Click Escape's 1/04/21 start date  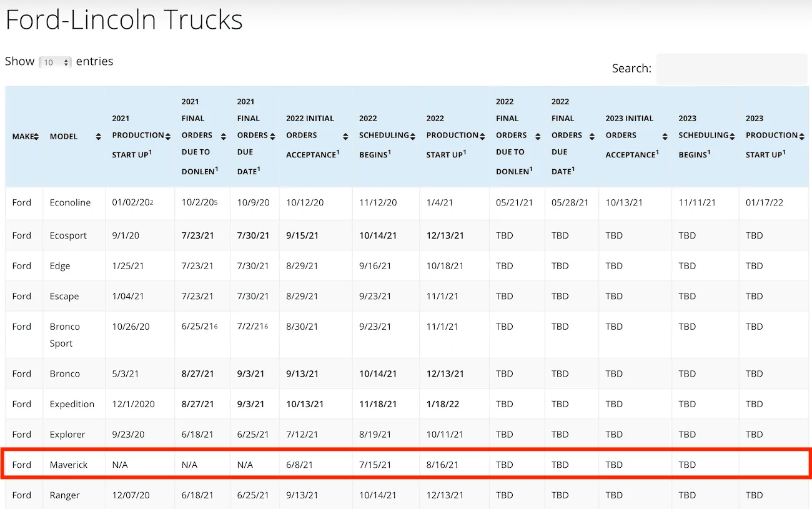coord(128,296)
